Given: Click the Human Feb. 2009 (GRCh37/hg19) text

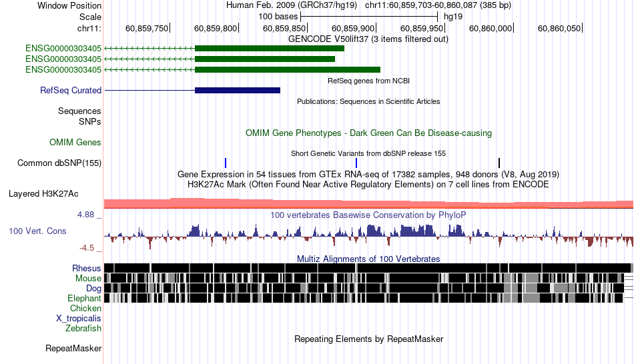Looking at the screenshot, I should [292, 5].
